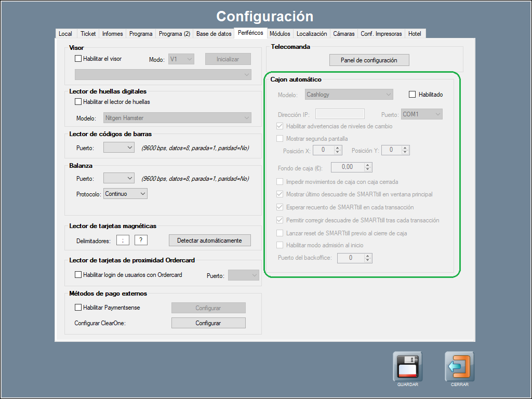Click the first Delimitadores field with colon
This screenshot has width=532, height=399.
123,241
